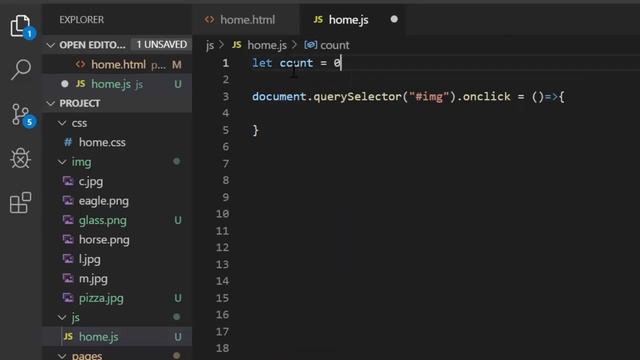Viewport: 640px width, 360px height.
Task: Place cursor on 'document' in line 3
Action: (279, 97)
